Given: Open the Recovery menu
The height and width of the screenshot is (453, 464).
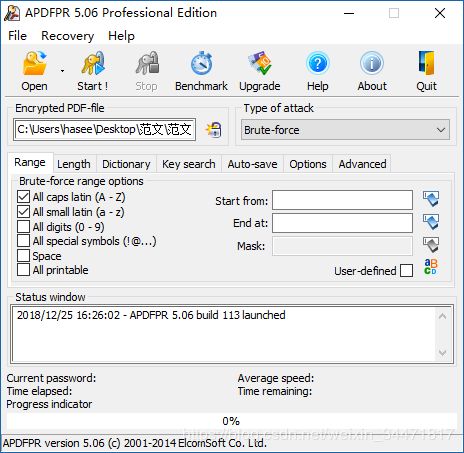Looking at the screenshot, I should coord(68,36).
